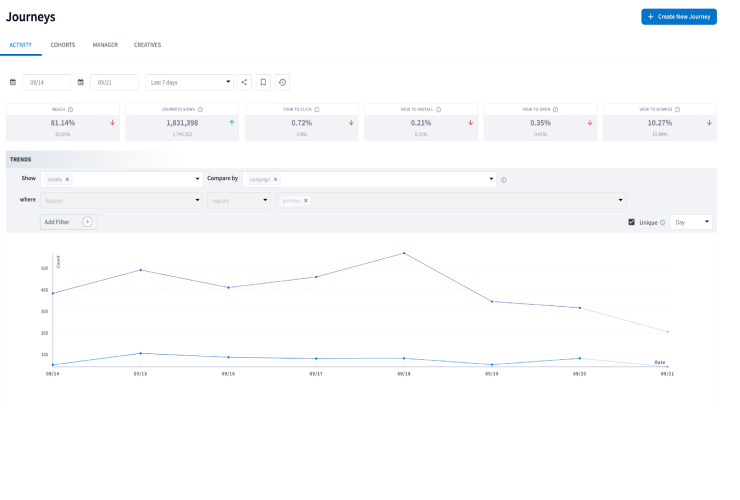The image size is (740, 500).
Task: Expand the Show metric dropdown
Action: click(x=197, y=179)
